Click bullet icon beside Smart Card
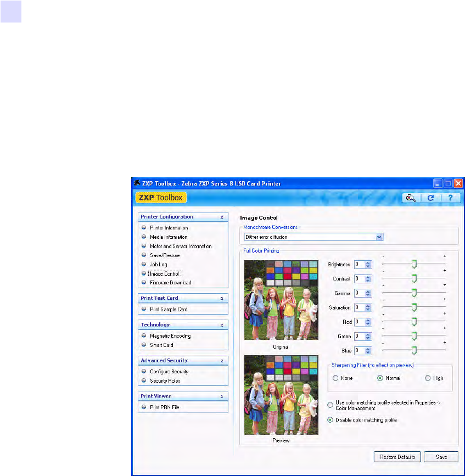The image size is (465, 476). point(144,345)
